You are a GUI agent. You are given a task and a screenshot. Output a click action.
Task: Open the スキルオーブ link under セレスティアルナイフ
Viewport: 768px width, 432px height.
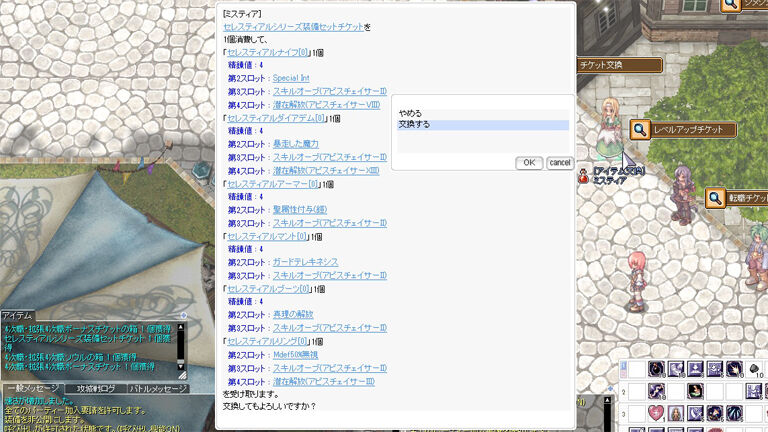330,92
